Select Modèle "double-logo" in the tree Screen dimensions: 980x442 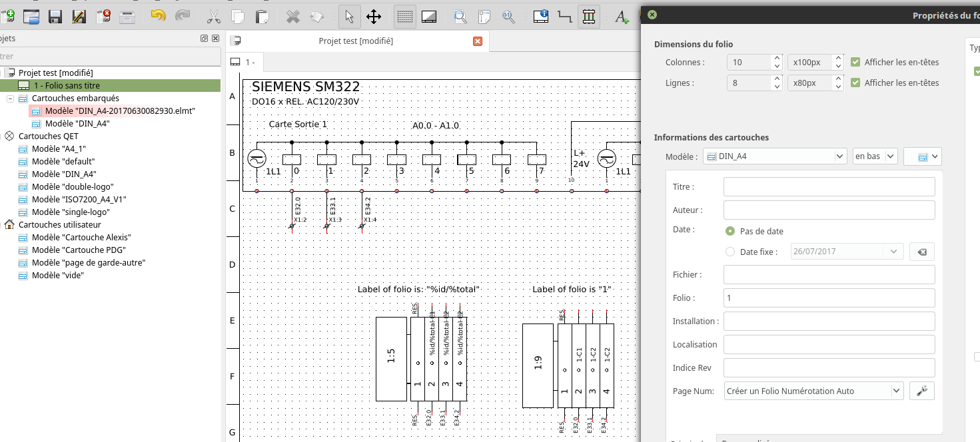72,187
